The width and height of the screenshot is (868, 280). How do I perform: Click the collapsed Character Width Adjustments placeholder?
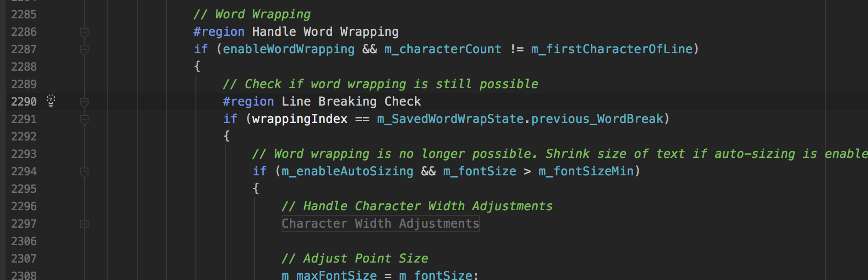pos(380,224)
